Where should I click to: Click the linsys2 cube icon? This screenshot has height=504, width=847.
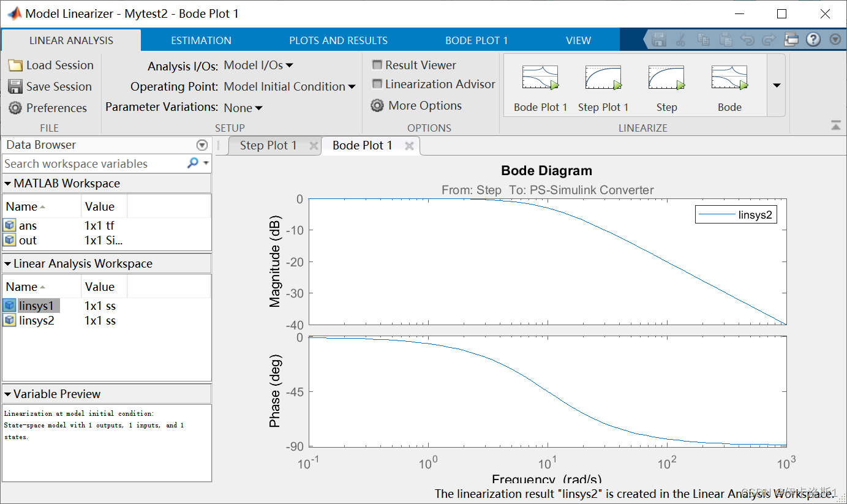[x=10, y=320]
